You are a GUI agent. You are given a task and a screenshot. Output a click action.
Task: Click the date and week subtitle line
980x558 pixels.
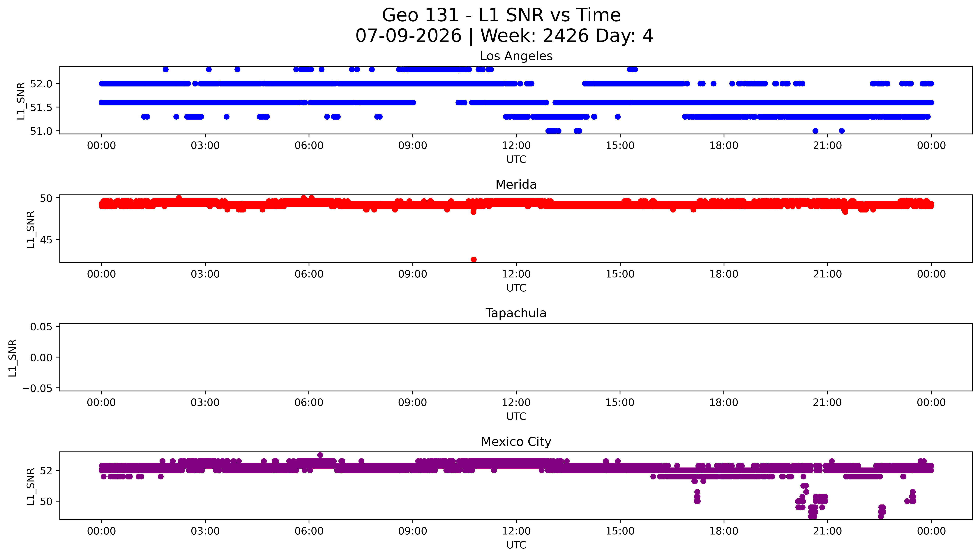tap(504, 36)
